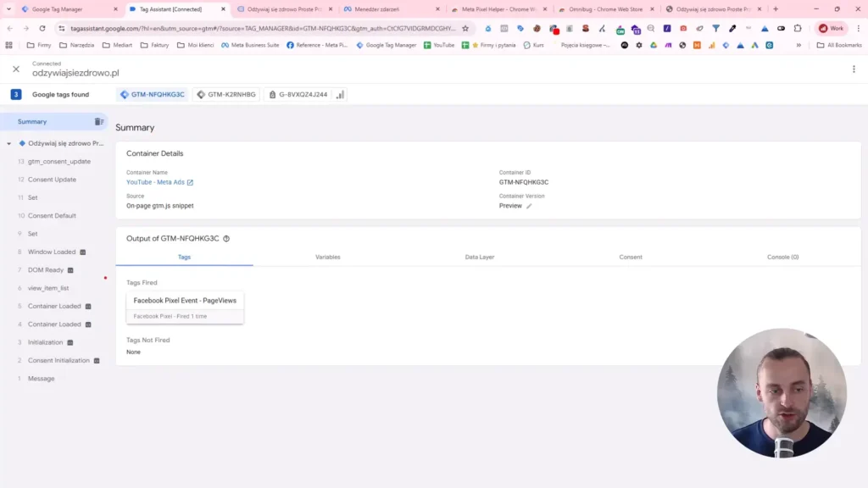Screen dimensions: 868x488
Task: Select the G-8VXQZ4J244 tag chip
Action: tap(298, 95)
